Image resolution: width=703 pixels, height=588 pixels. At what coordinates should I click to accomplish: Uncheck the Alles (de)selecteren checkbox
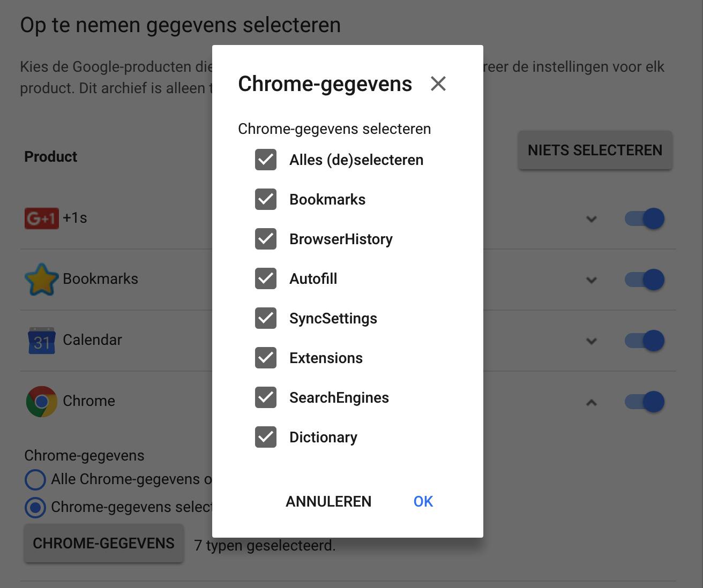click(x=266, y=160)
